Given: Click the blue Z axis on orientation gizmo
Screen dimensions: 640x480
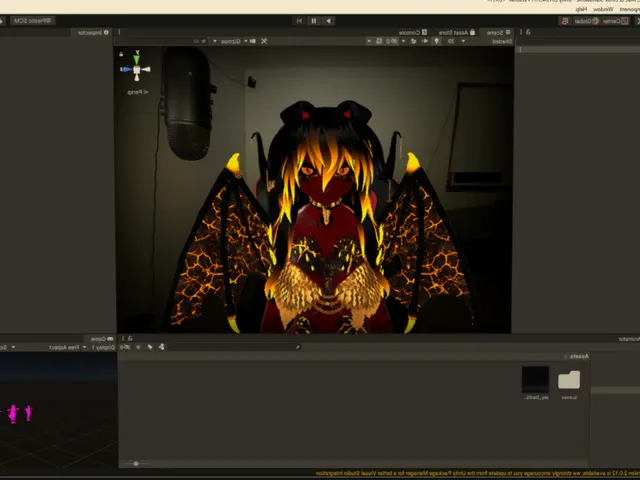Looking at the screenshot, I should (127, 69).
